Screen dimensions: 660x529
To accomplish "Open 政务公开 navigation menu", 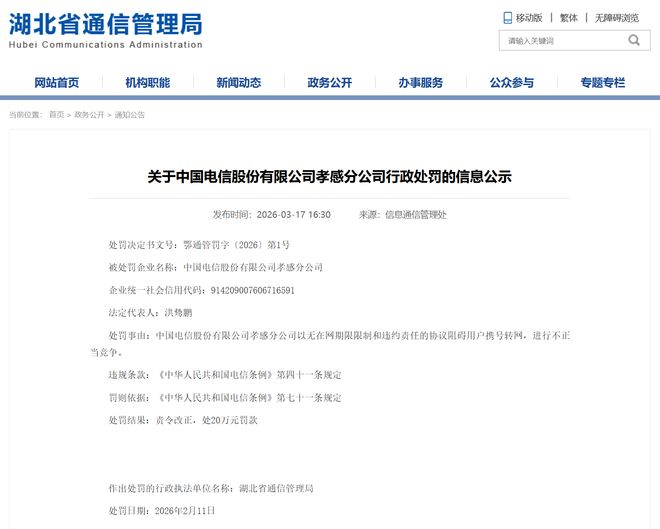I will pos(330,82).
